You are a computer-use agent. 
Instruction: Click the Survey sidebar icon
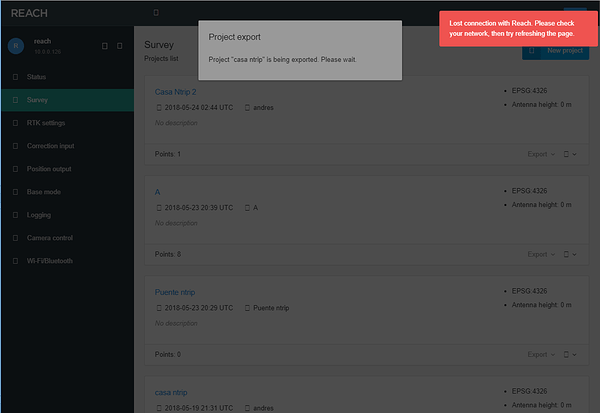tap(15, 100)
